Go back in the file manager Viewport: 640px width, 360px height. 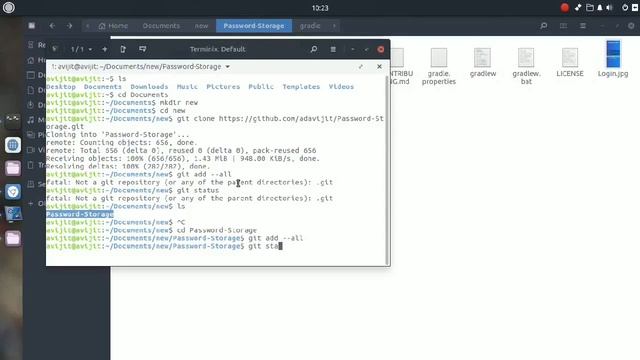pos(52,26)
